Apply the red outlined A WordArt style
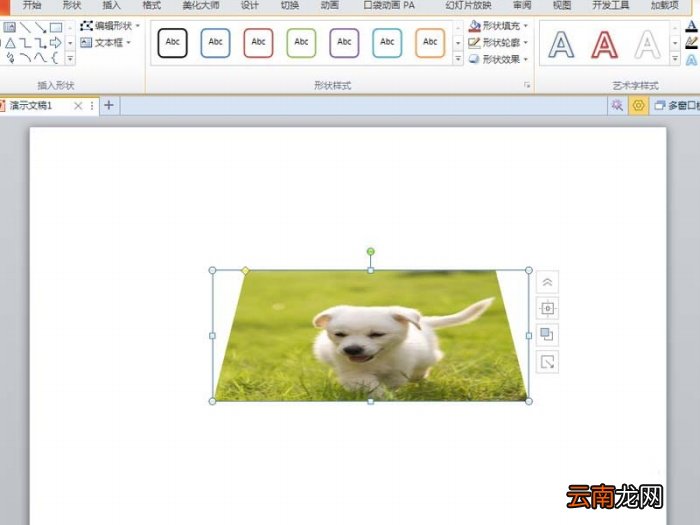This screenshot has width=700, height=525. click(x=604, y=45)
